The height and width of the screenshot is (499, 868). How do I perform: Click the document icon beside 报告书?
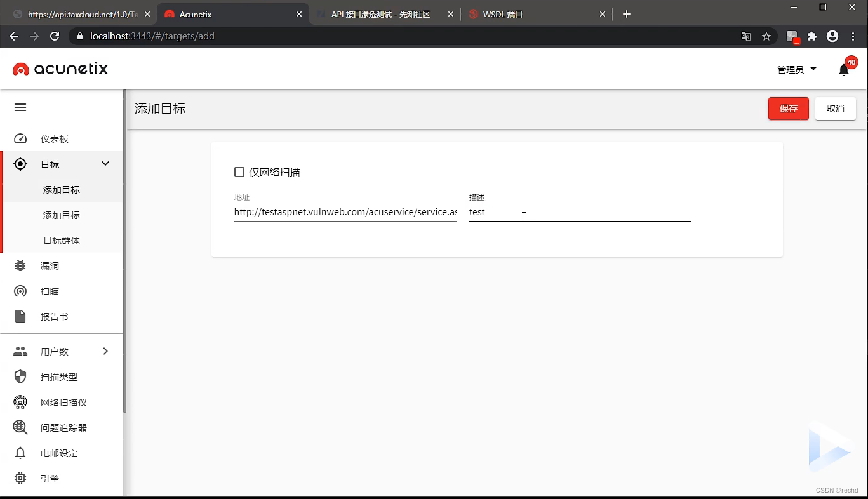click(x=20, y=316)
